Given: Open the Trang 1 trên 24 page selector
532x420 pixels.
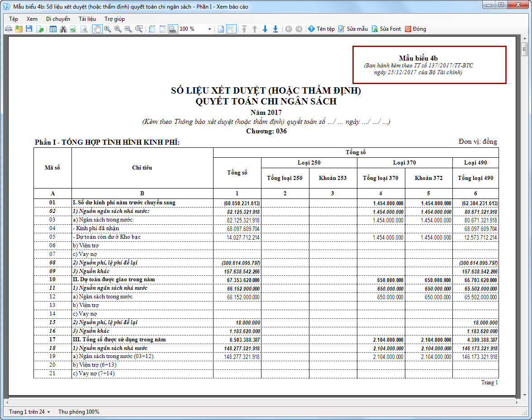Looking at the screenshot, I should 29,412.
